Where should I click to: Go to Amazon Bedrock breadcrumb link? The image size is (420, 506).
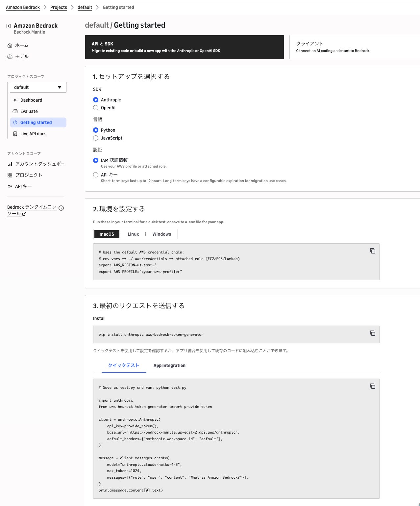click(x=23, y=7)
